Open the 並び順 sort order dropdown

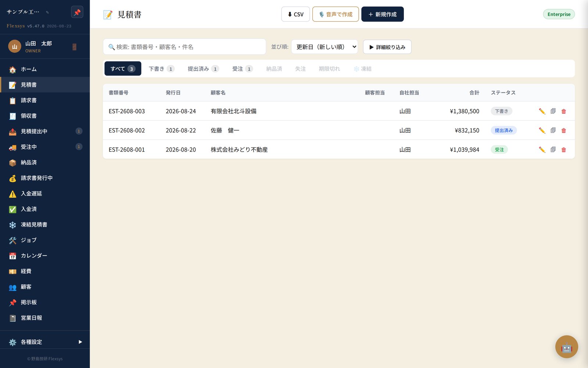click(x=325, y=47)
